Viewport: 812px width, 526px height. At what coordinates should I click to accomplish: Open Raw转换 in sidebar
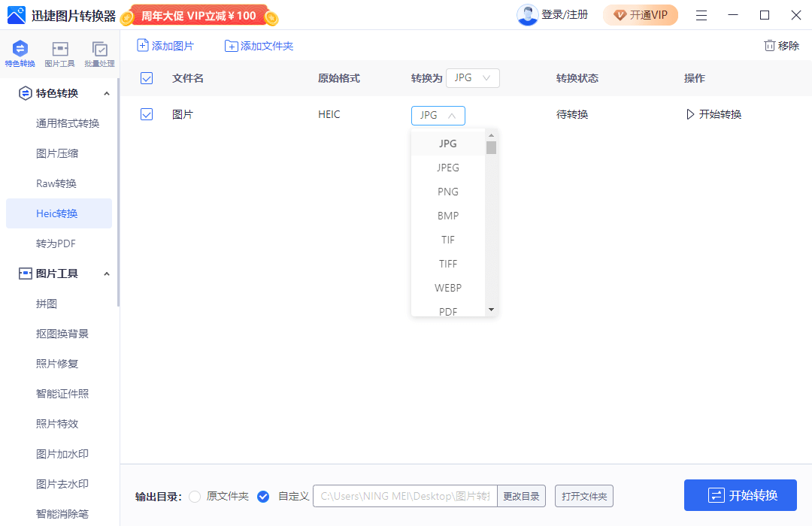tap(56, 183)
